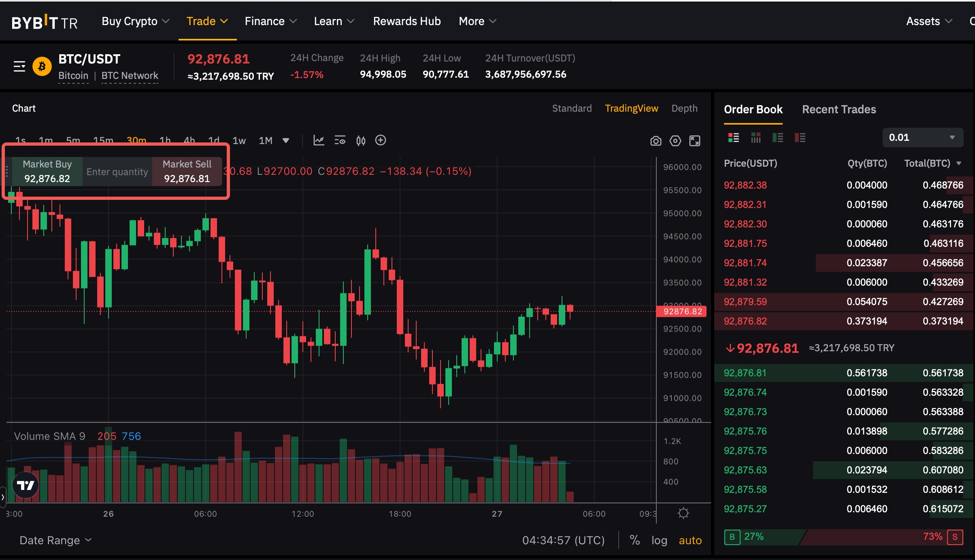This screenshot has height=560, width=975.
Task: Switch to Recent Trades tab
Action: (839, 109)
